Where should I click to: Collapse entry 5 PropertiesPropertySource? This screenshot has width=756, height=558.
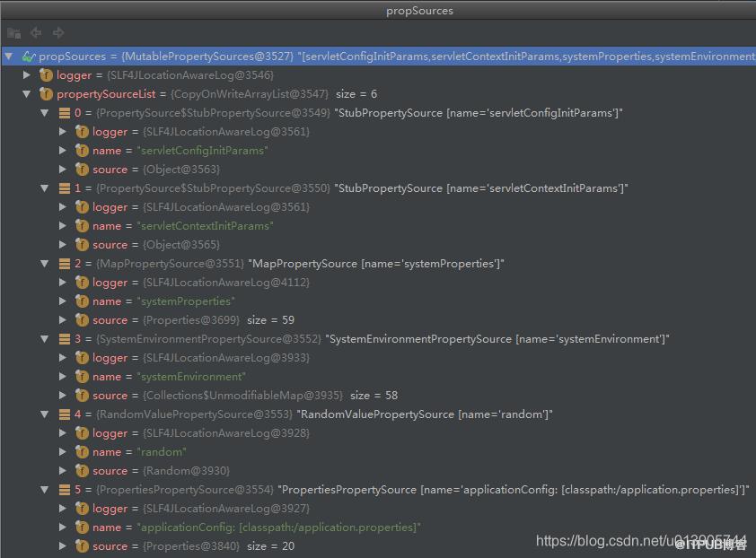(x=44, y=490)
